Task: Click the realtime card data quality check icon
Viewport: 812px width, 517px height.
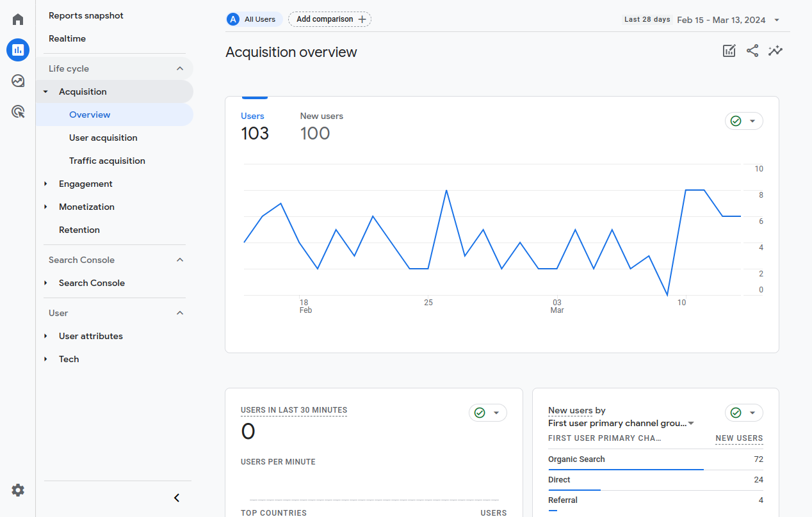Action: (480, 413)
